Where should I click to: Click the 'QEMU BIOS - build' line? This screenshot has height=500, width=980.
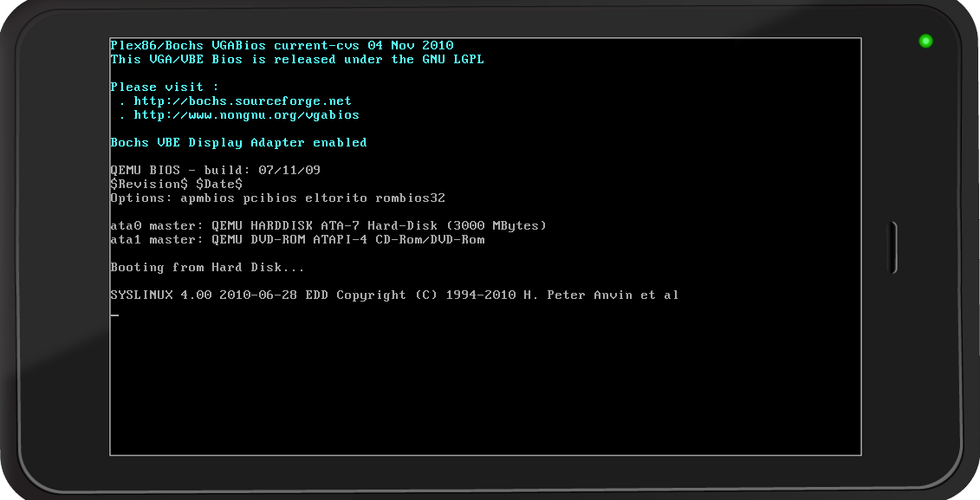pyautogui.click(x=216, y=170)
